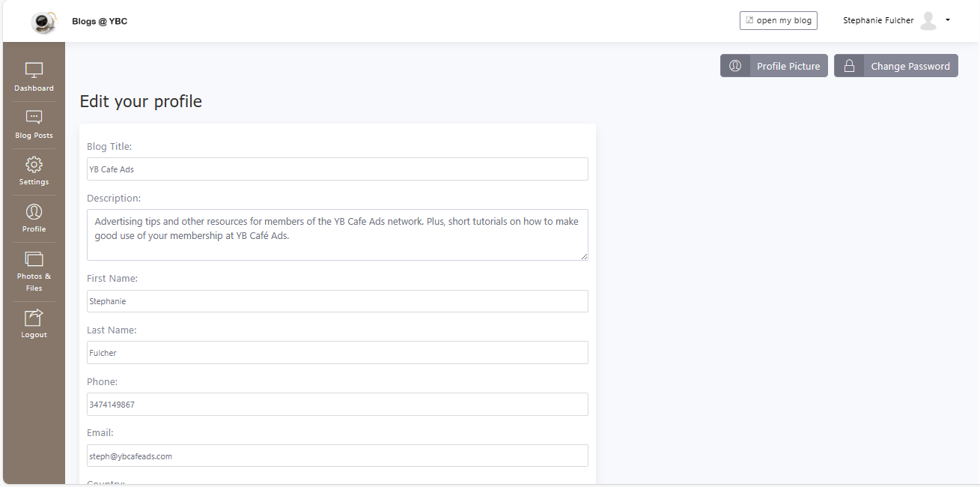
Task: Click the lock icon on Change Password
Action: 849,66
